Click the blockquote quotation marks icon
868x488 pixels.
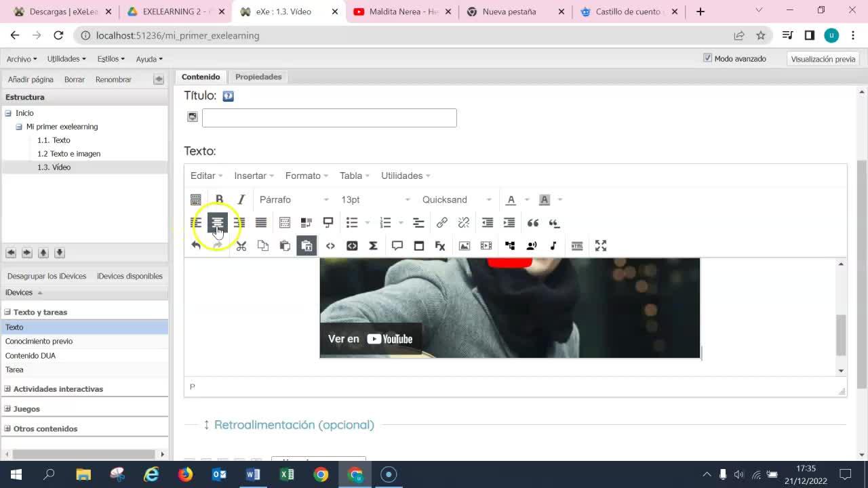[x=533, y=222]
